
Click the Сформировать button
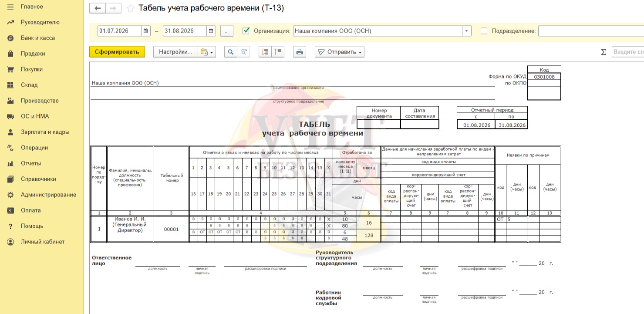coord(117,52)
